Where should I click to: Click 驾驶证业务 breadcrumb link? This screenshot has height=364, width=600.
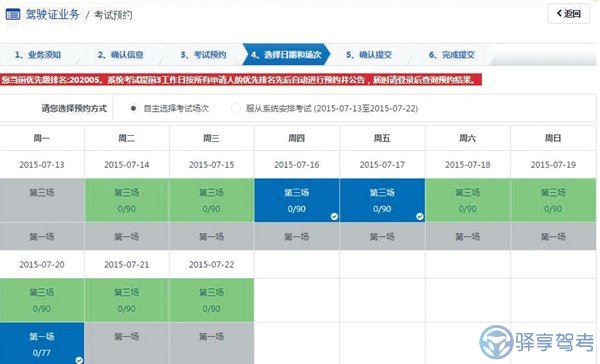tap(53, 15)
